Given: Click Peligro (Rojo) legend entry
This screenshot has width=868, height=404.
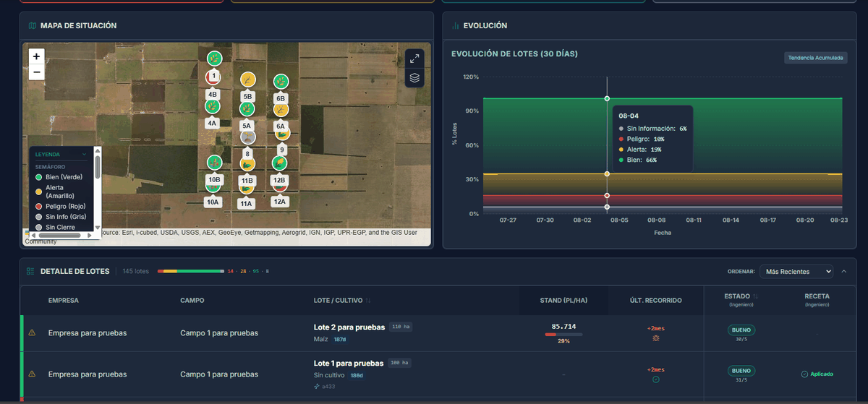Looking at the screenshot, I should coord(59,206).
